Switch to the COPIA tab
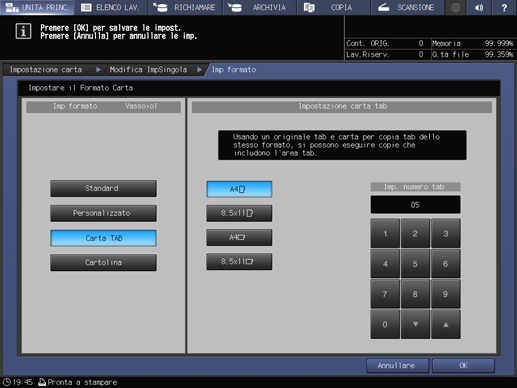The height and width of the screenshot is (388, 517). coord(333,7)
